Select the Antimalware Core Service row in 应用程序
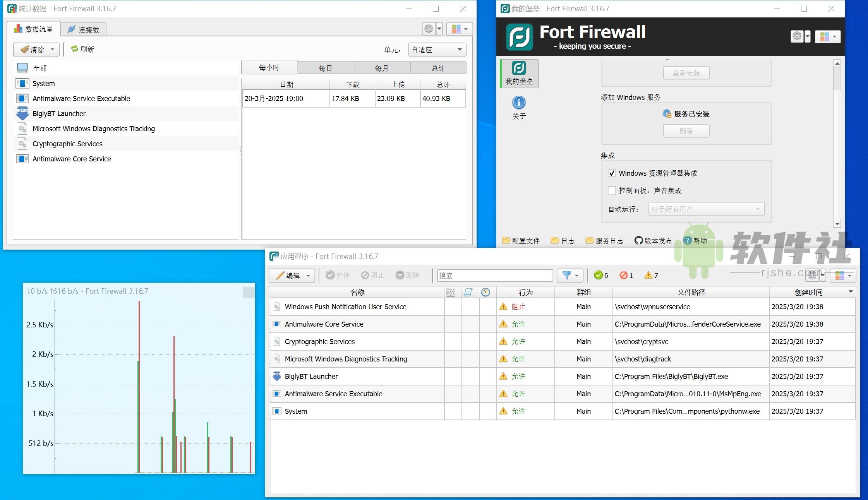The width and height of the screenshot is (868, 500). pyautogui.click(x=562, y=324)
